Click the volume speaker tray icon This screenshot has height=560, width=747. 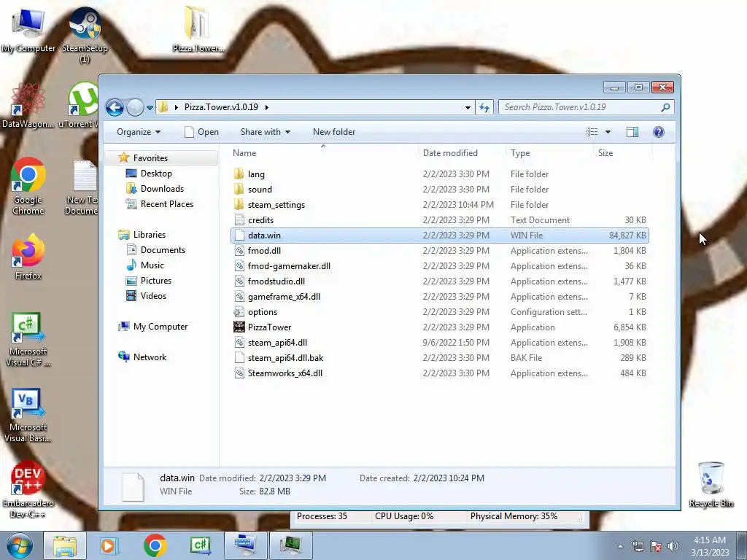point(673,546)
